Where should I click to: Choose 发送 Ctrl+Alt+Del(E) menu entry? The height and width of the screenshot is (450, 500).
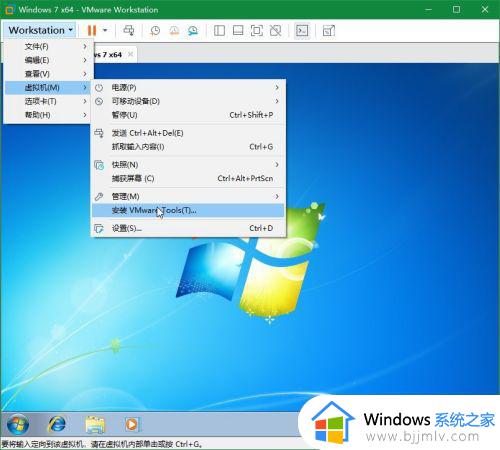pyautogui.click(x=188, y=133)
